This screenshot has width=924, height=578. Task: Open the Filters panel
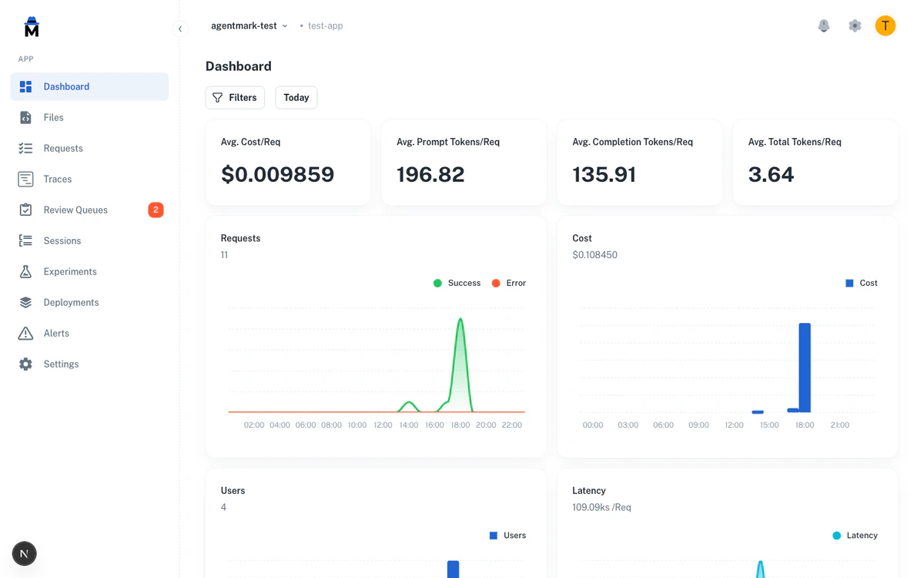coord(235,97)
